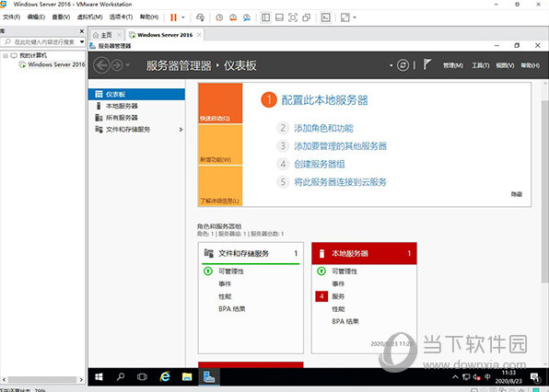Image resolution: width=549 pixels, height=392 pixels.
Task: Open the 工具(T) menu in Server Manager
Action: 480,65
